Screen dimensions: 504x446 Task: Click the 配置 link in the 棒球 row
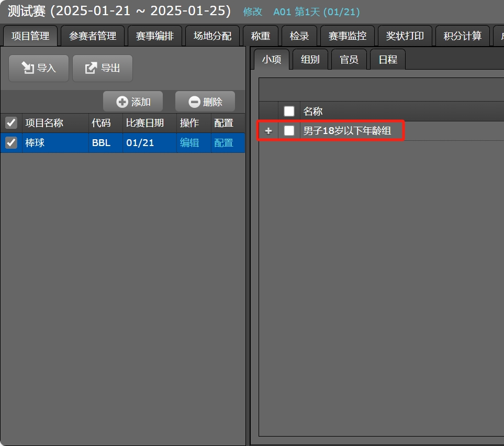tap(223, 142)
